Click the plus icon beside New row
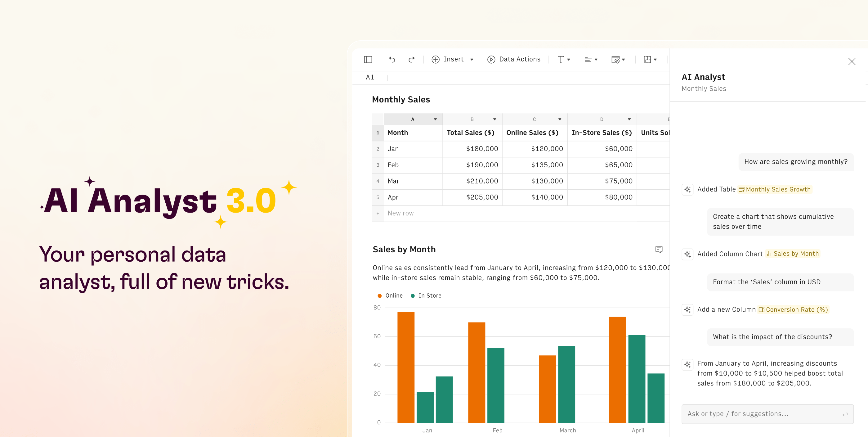 pyautogui.click(x=378, y=214)
